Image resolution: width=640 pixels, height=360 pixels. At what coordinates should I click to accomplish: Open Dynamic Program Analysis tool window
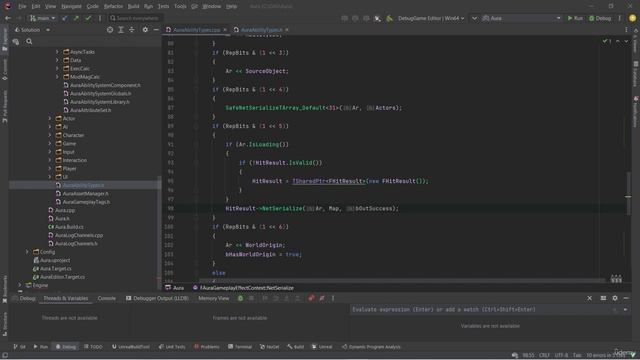point(371,347)
